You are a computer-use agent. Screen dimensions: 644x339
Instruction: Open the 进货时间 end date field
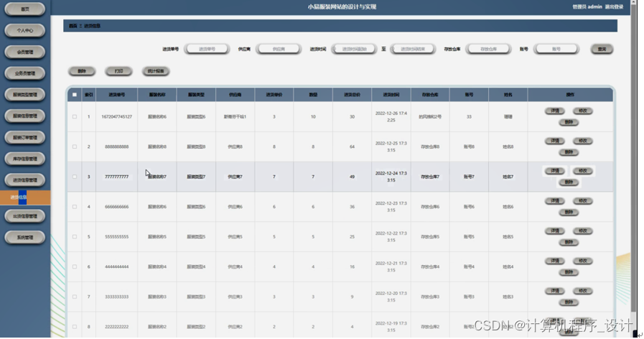[x=412, y=49]
